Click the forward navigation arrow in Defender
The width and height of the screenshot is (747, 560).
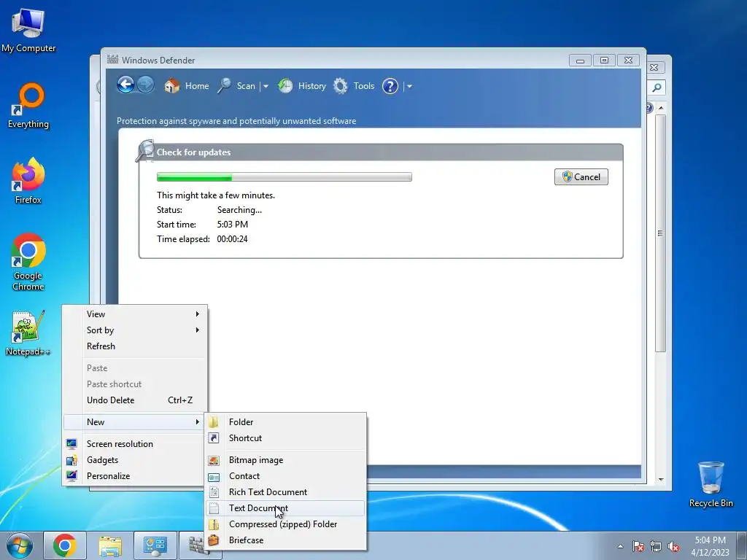146,85
